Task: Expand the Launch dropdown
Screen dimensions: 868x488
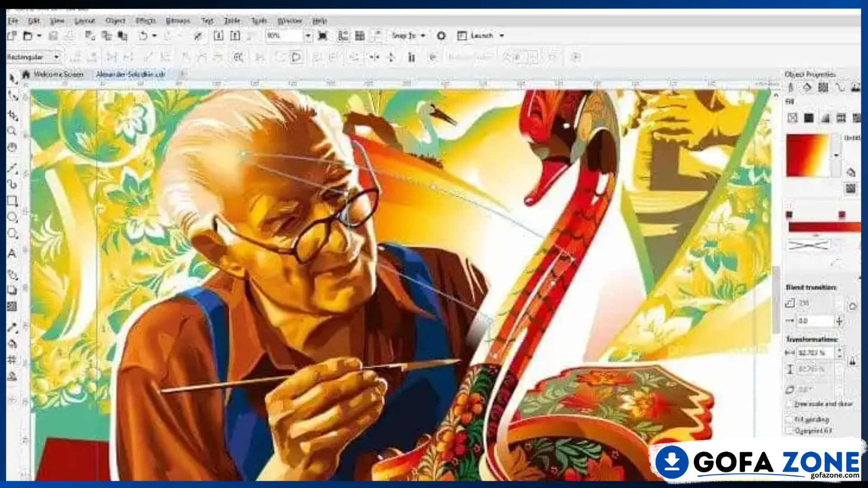Action: [x=502, y=36]
